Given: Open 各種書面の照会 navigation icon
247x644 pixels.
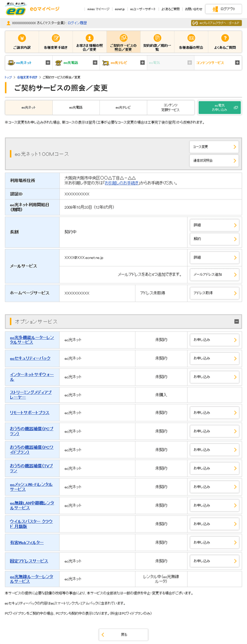Looking at the screenshot, I should 191,42.
